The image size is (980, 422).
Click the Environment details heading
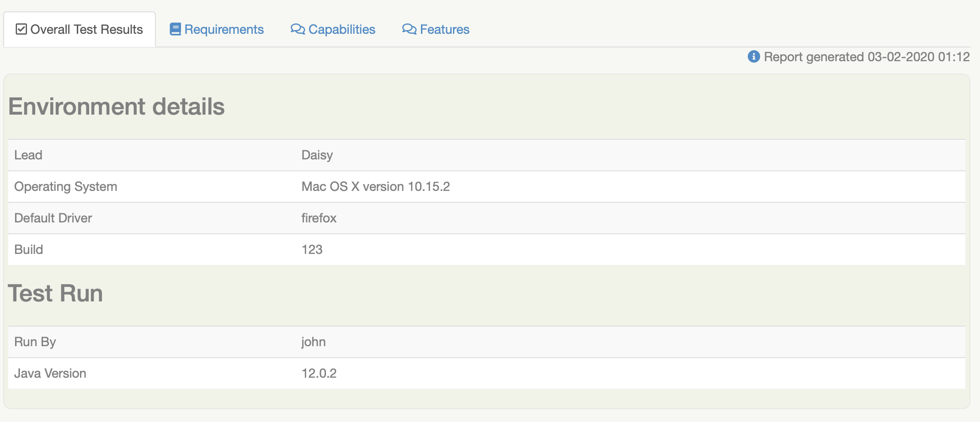point(117,106)
